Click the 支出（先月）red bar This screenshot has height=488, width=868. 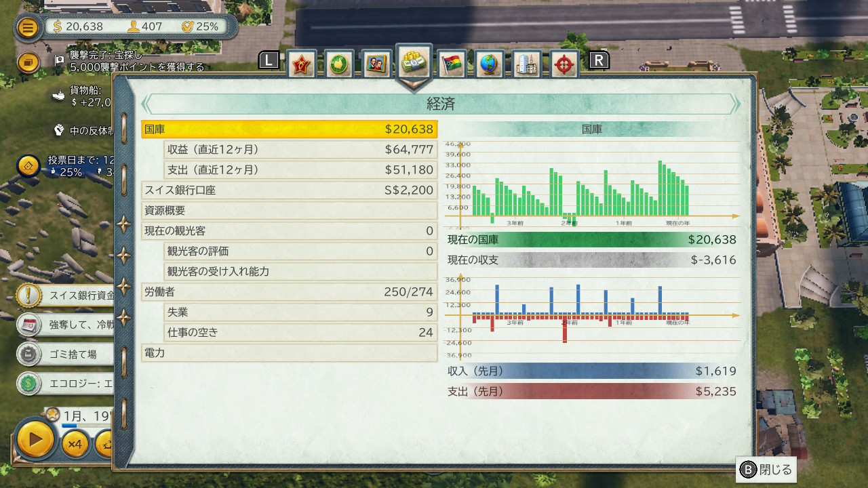[592, 391]
